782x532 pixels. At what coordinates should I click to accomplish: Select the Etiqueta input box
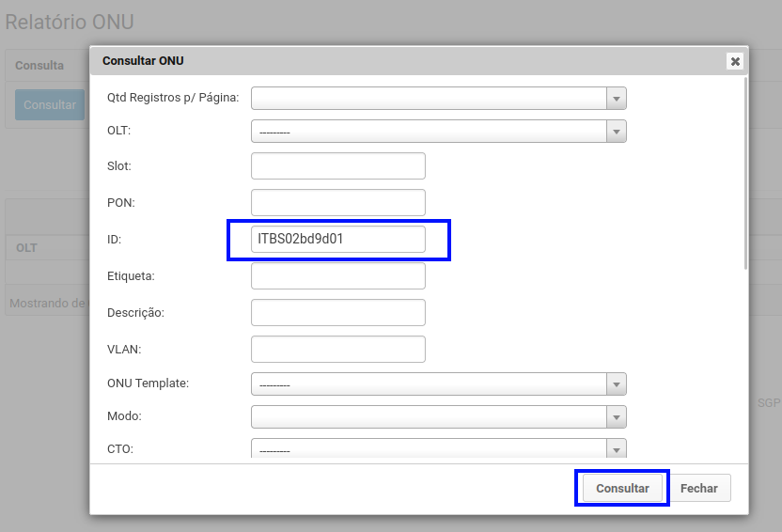pos(337,275)
